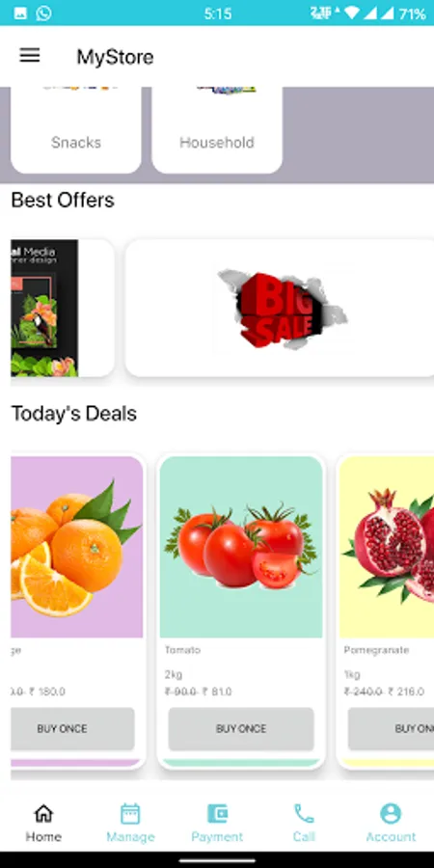
Task: Switch to the Manage tab label
Action: [130, 836]
